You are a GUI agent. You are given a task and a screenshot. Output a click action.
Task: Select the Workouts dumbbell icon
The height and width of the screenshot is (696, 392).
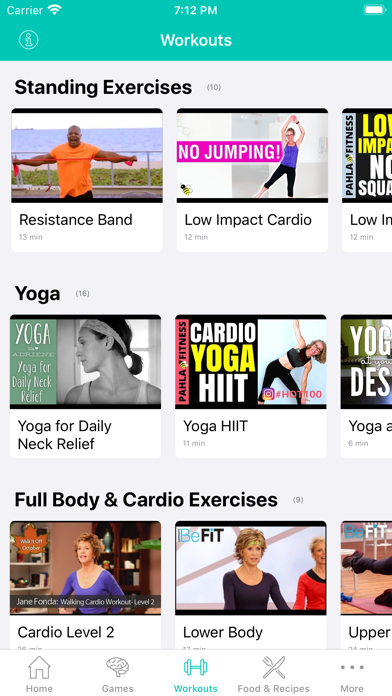[195, 667]
